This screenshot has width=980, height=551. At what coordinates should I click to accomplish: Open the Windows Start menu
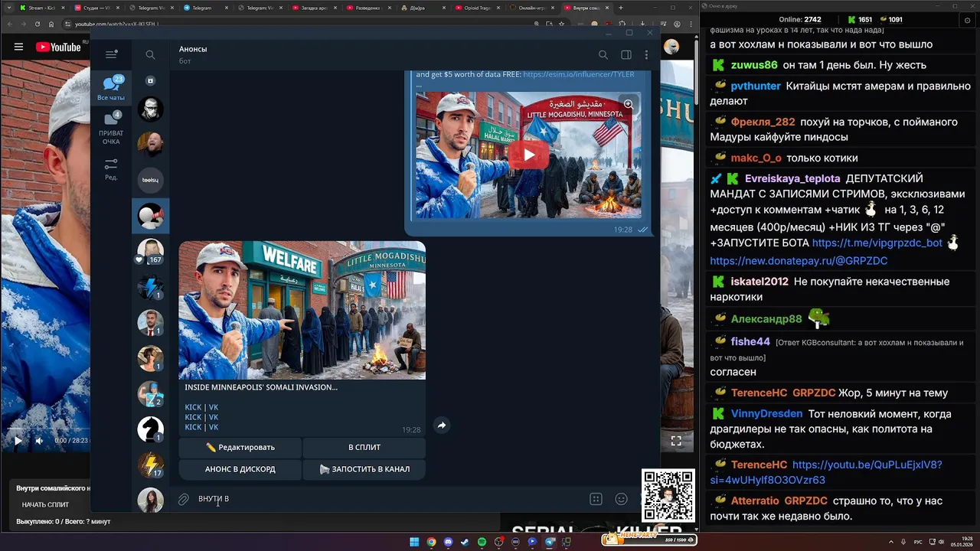pos(414,542)
